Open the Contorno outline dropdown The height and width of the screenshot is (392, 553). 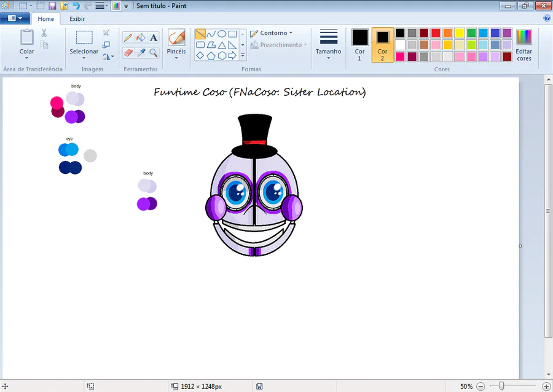coord(291,33)
